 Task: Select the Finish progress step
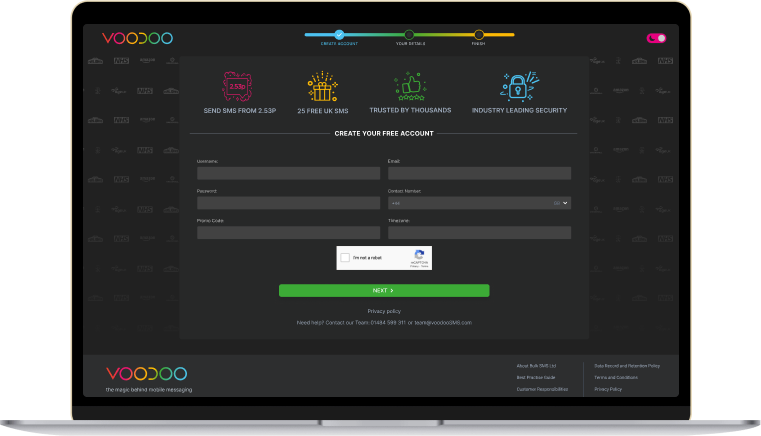tap(479, 35)
